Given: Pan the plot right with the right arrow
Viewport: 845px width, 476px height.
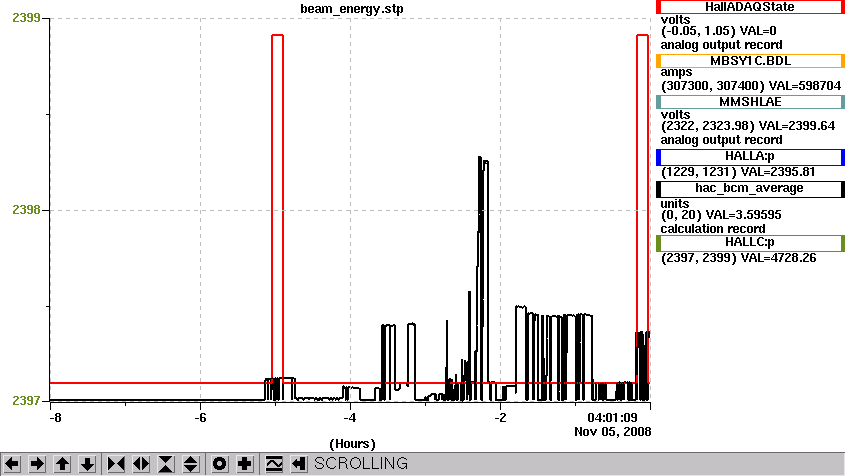Looking at the screenshot, I should 37,464.
